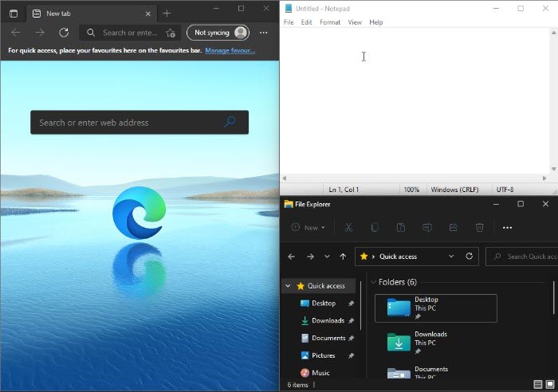
Task: Click the Edge back arrow
Action: (16, 33)
